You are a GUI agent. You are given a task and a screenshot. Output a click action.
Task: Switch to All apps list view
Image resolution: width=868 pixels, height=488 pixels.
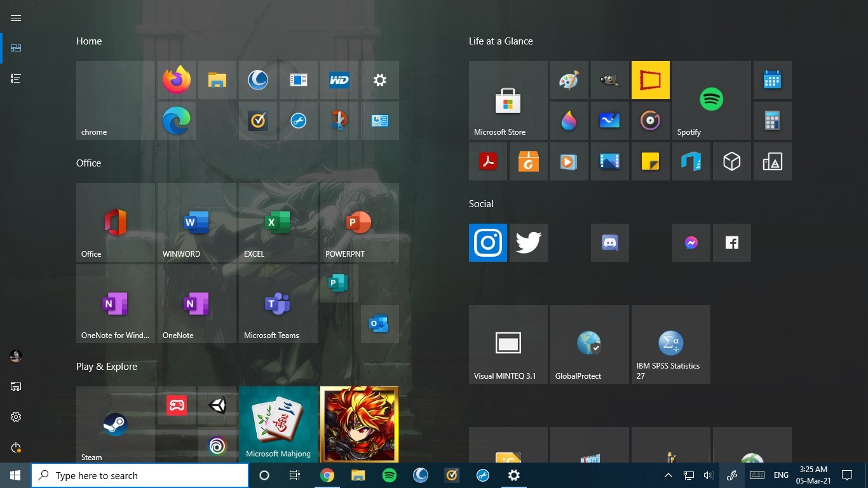pyautogui.click(x=16, y=79)
